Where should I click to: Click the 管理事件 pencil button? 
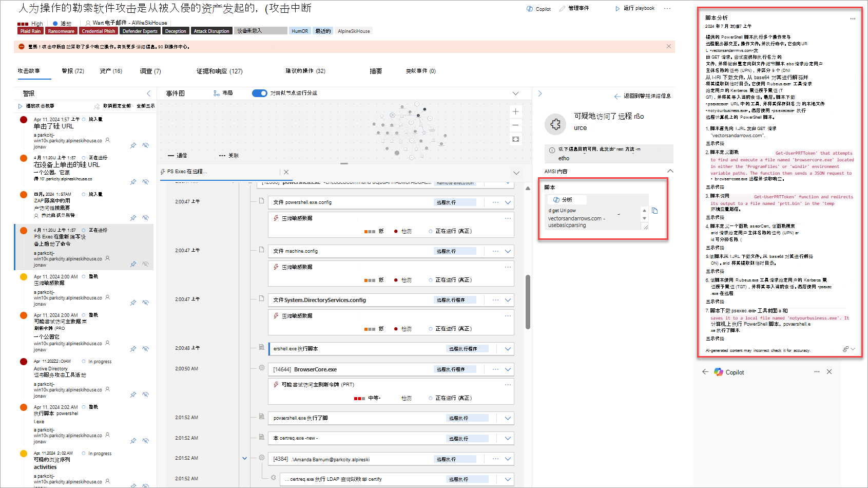click(574, 8)
